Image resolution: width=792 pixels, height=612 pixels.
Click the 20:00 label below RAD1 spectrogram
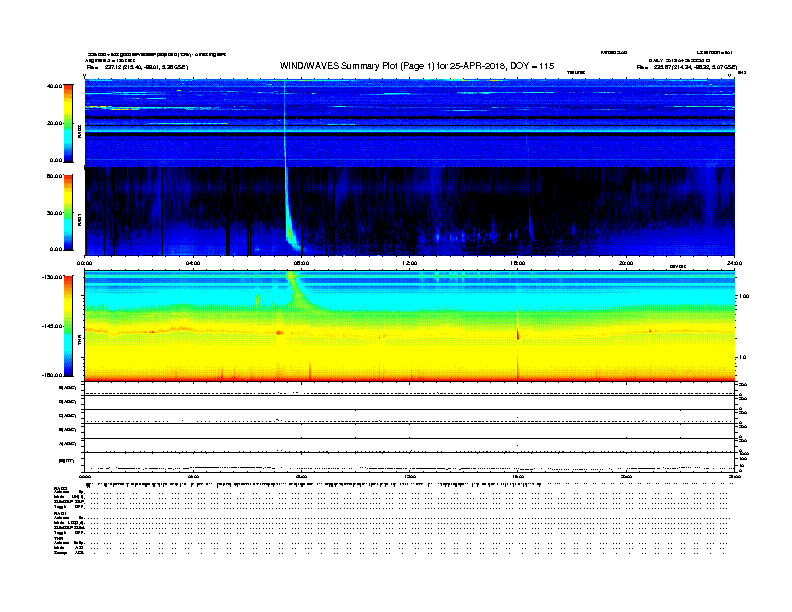coord(626,263)
